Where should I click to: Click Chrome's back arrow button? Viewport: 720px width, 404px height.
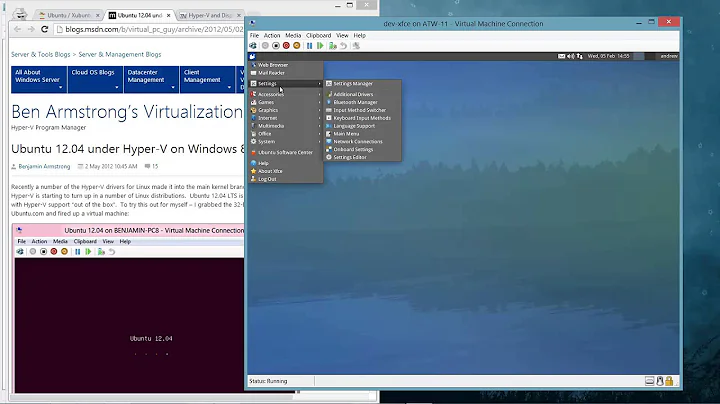[x=17, y=29]
